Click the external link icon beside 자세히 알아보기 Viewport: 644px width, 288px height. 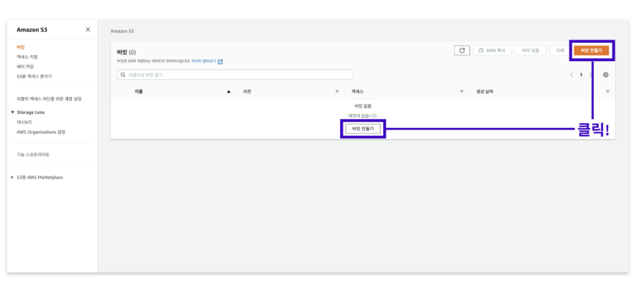(x=220, y=61)
